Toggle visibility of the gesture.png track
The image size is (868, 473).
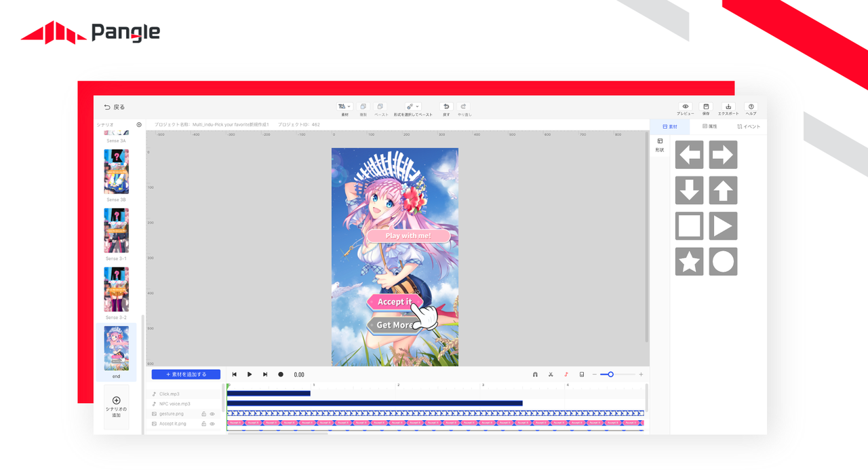coord(212,414)
